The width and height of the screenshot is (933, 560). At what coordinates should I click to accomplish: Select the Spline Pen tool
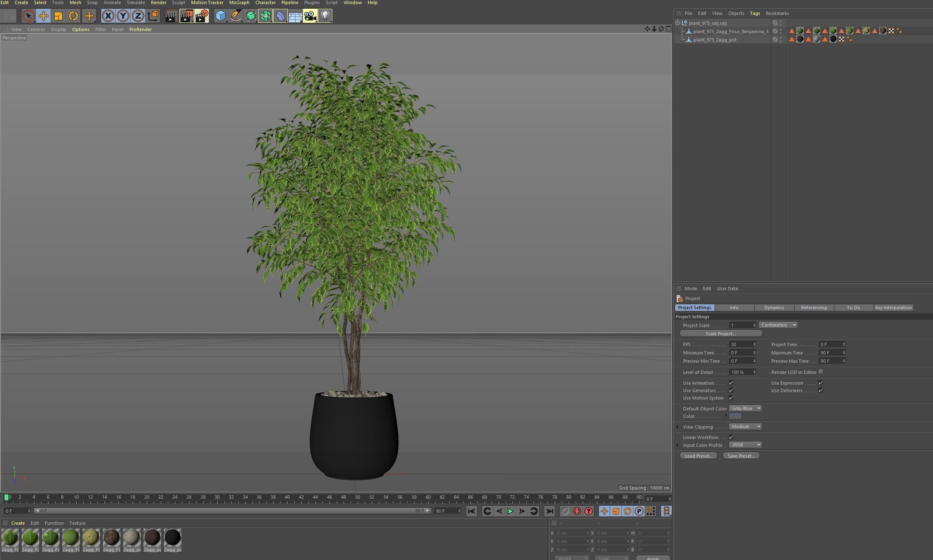(x=235, y=16)
